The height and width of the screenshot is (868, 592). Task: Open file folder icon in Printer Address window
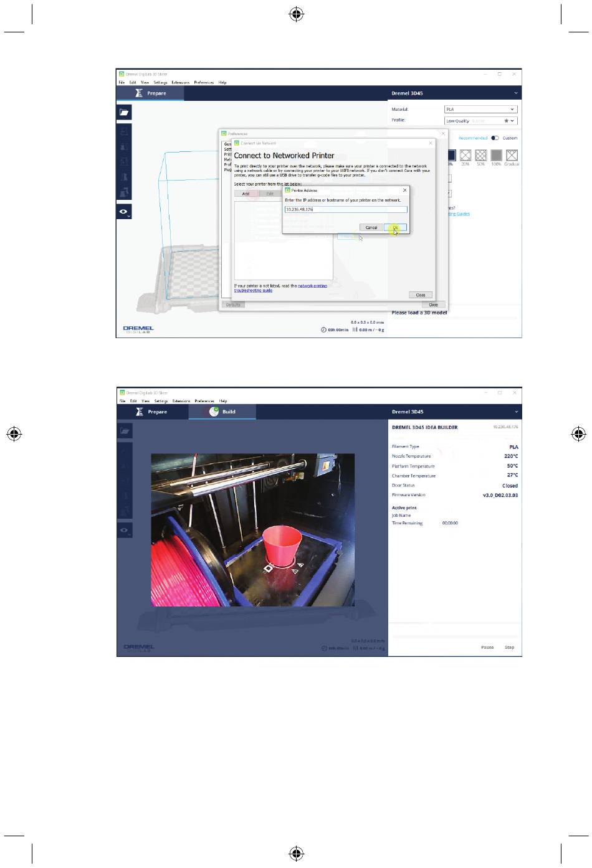coord(124,112)
